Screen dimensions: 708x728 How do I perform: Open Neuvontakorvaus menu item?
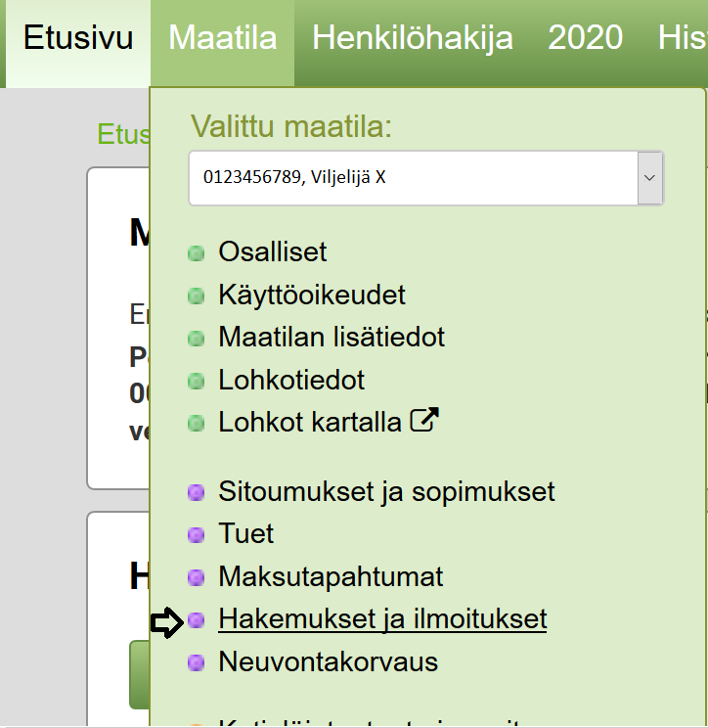pyautogui.click(x=328, y=661)
